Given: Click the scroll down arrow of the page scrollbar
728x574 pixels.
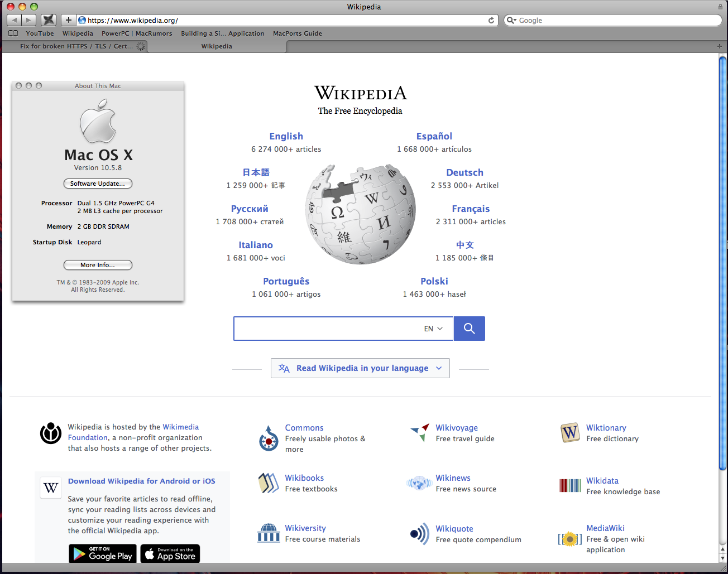Looking at the screenshot, I should tap(723, 558).
